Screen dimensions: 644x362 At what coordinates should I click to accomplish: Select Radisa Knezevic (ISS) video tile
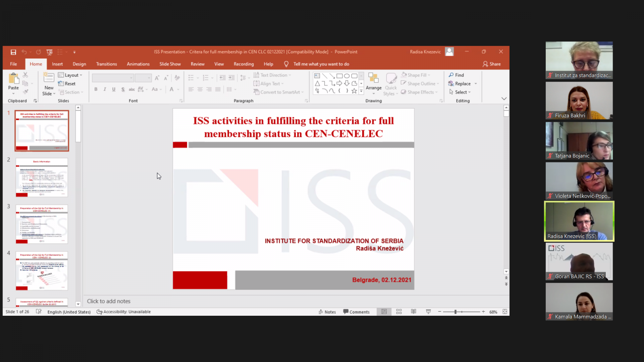point(579,221)
